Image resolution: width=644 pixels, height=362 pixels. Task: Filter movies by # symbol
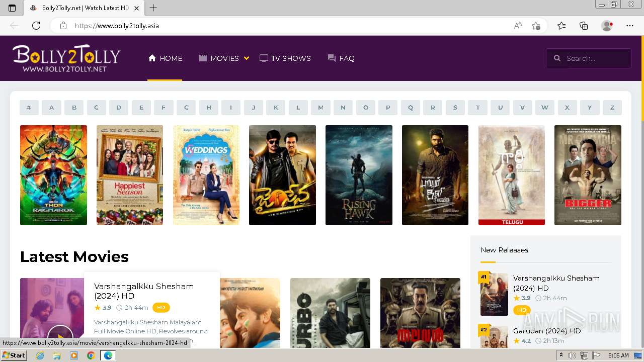(29, 108)
